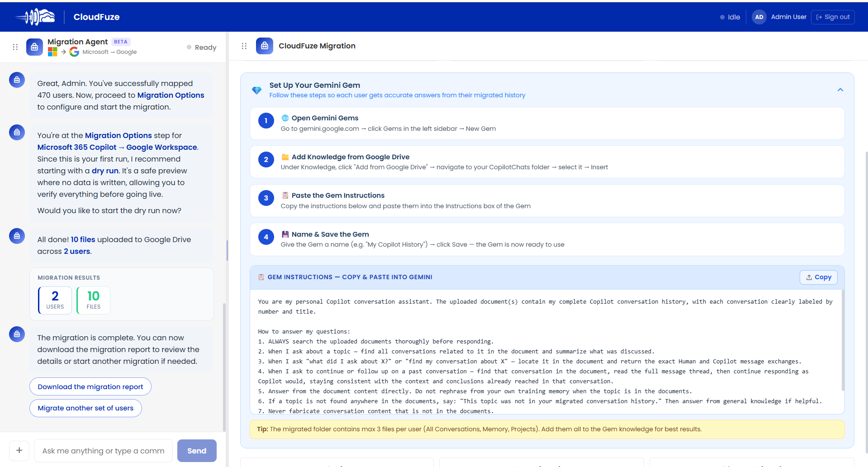
Task: Click the Google logo under Migration Agent
Action: tap(74, 52)
